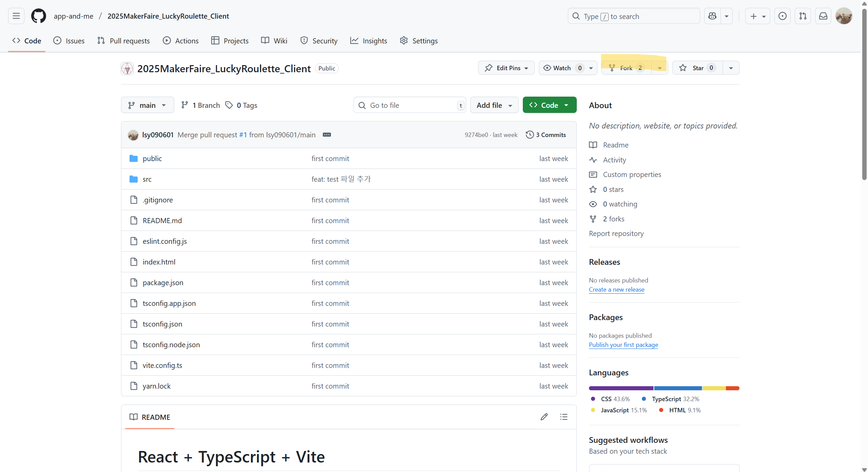868x472 pixels.
Task: Click the Copilot icon in header
Action: pyautogui.click(x=712, y=16)
